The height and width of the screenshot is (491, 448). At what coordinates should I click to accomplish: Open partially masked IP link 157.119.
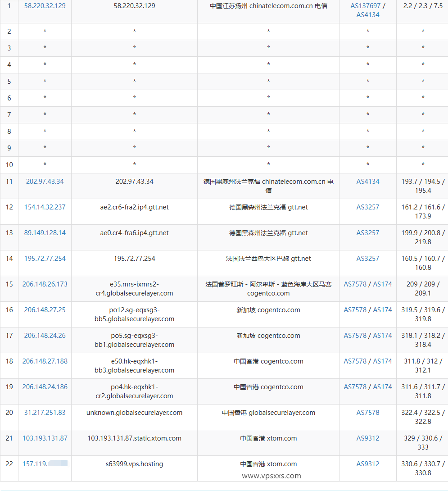click(x=45, y=464)
